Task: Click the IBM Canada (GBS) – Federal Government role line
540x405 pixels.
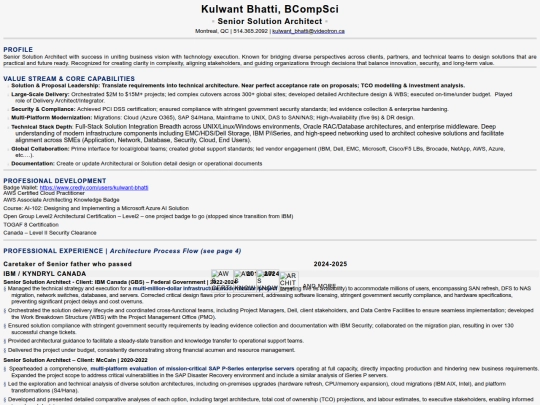Action: 120,282
